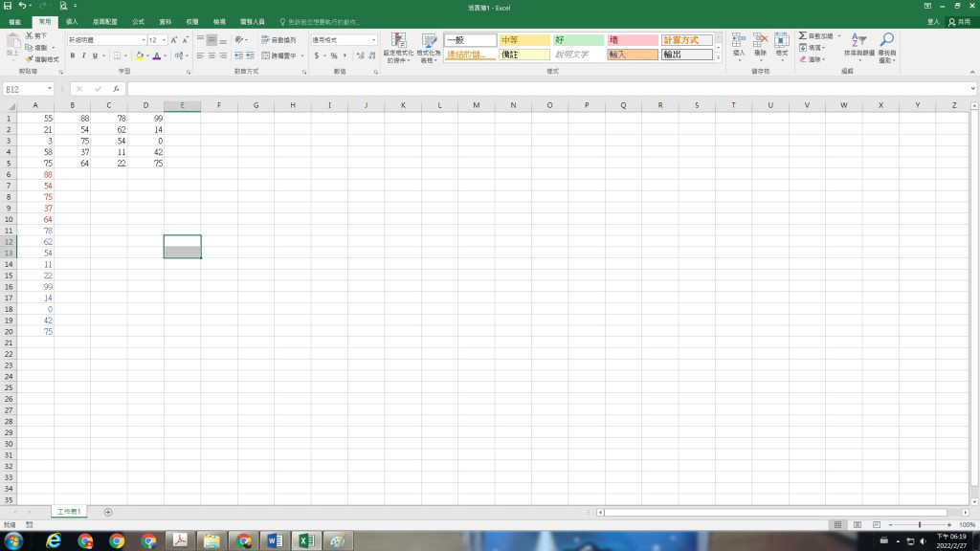The image size is (980, 551).
Task: Toggle Bottom Align vertical alignment
Action: tap(223, 40)
